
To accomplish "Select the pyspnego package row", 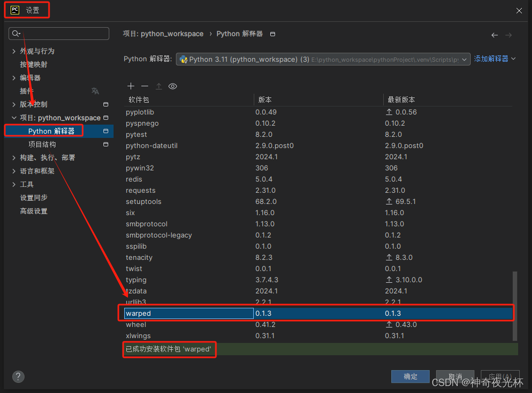I will (318, 123).
